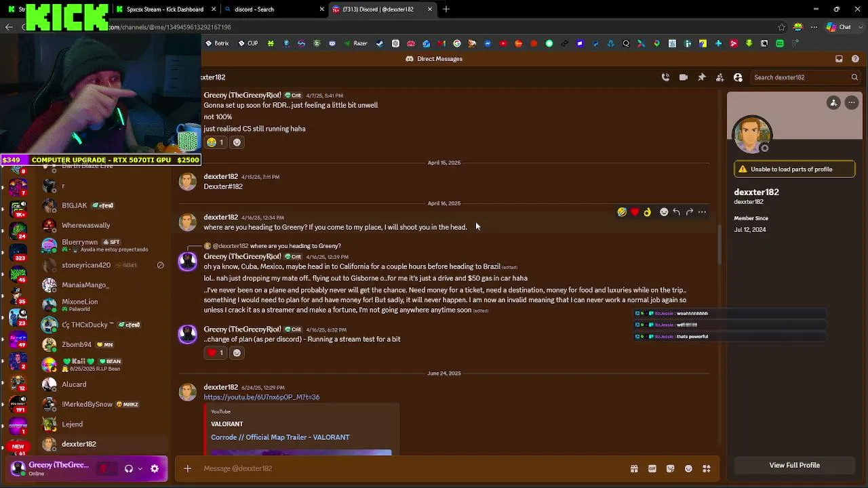Open pinned messages

pyautogui.click(x=702, y=77)
